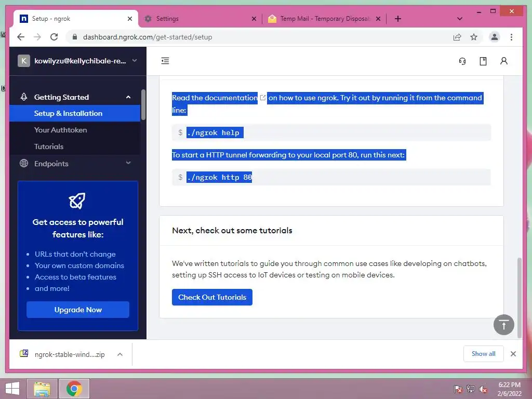Viewport: 532px width, 399px height.
Task: Expand the account switcher dropdown chevron
Action: pos(135,61)
